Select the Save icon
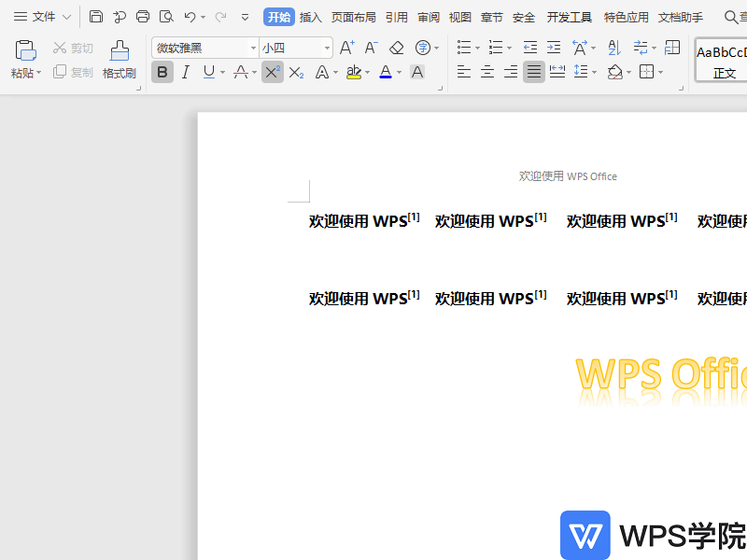Screen dimensions: 747x560 pos(96,16)
